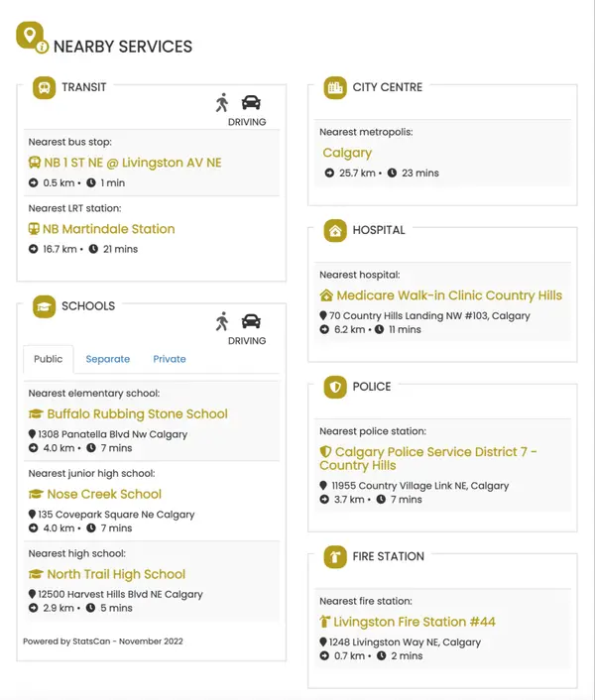Viewport: 595px width, 700px height.
Task: Open the Public schools tab
Action: click(x=48, y=359)
